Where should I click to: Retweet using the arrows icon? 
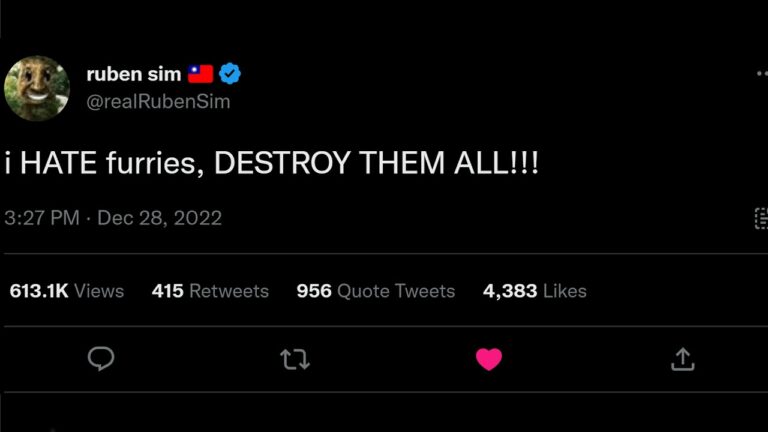295,359
